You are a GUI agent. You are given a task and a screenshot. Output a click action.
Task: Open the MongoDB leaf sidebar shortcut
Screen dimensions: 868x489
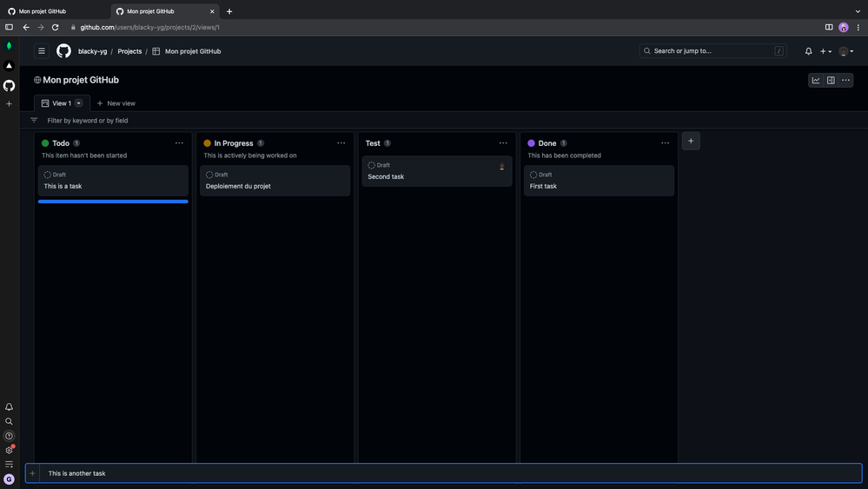coord(9,46)
